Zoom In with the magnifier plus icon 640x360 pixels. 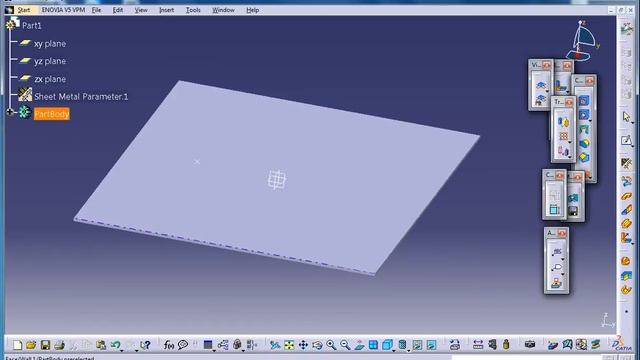(331, 345)
